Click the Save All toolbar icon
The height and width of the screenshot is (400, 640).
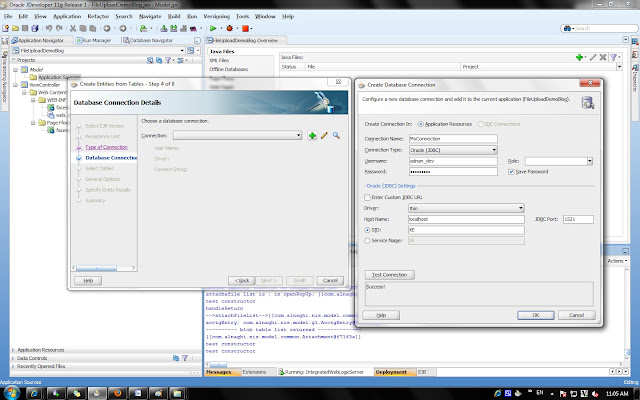pos(35,28)
